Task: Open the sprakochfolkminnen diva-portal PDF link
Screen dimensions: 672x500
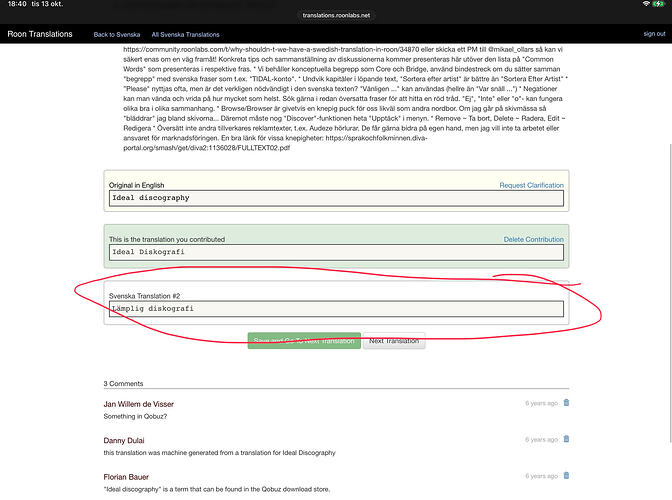Action: 275,143
